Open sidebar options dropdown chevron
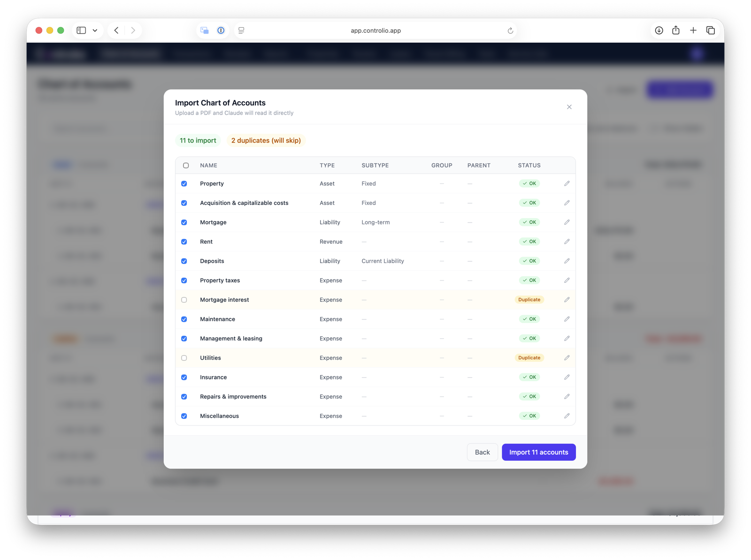 pyautogui.click(x=95, y=30)
